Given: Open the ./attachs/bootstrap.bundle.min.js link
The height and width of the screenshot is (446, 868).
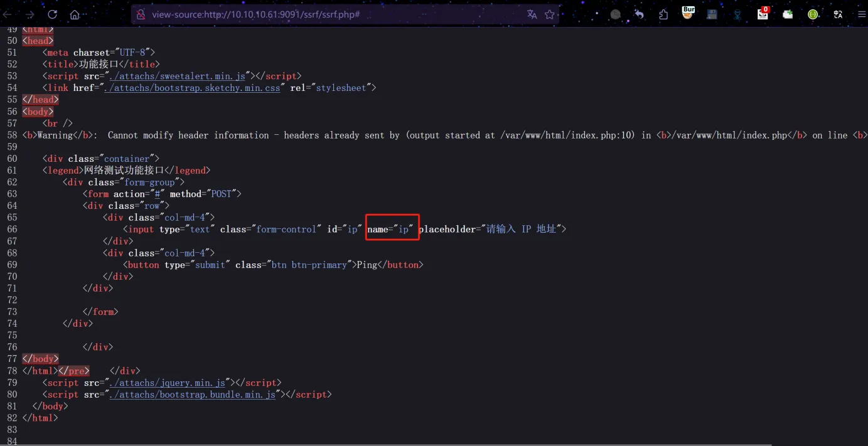Looking at the screenshot, I should click(x=192, y=395).
